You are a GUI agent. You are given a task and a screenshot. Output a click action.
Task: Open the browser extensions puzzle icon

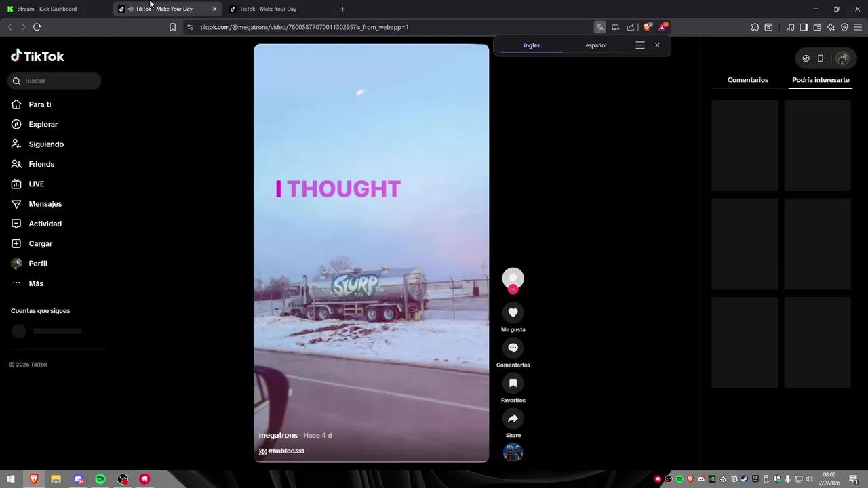(x=755, y=27)
